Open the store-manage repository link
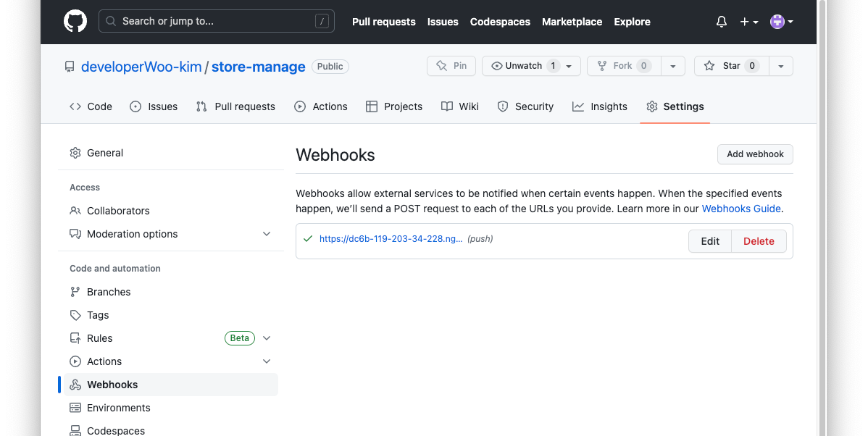Screen dimensions: 868x436 point(259,67)
